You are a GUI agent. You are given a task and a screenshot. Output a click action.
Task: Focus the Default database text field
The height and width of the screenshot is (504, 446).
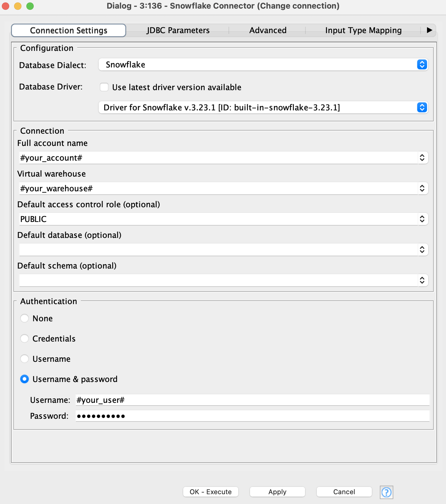point(218,250)
